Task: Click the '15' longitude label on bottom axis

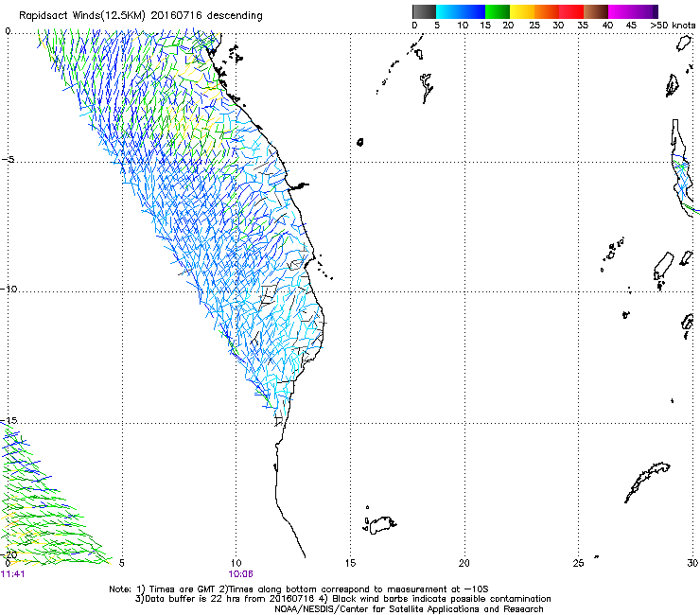Action: [x=350, y=563]
